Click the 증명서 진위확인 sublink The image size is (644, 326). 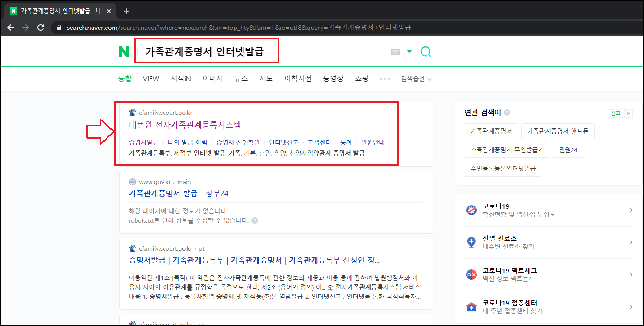coord(238,142)
